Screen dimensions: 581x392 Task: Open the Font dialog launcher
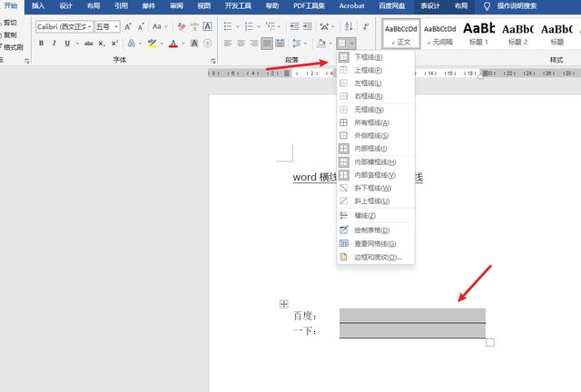213,61
